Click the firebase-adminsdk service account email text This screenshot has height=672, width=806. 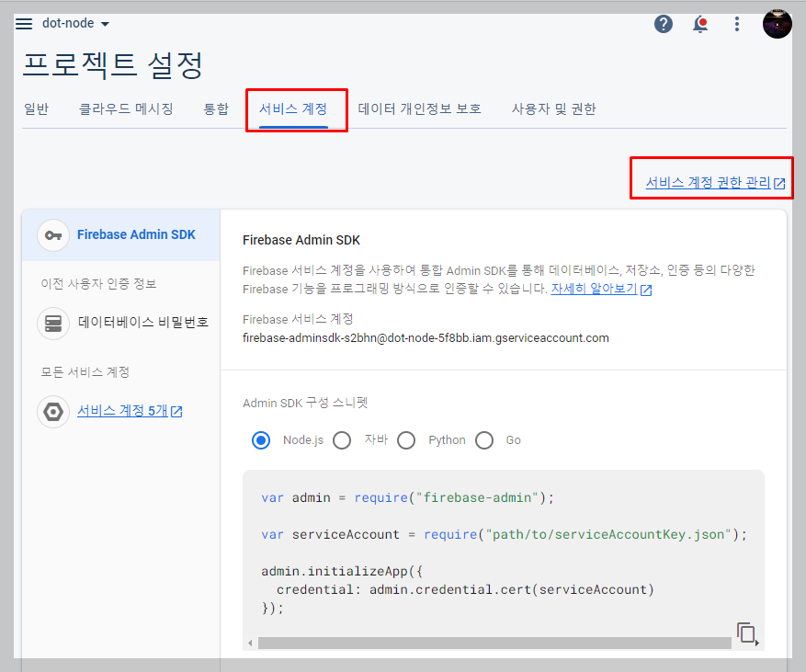coord(426,338)
